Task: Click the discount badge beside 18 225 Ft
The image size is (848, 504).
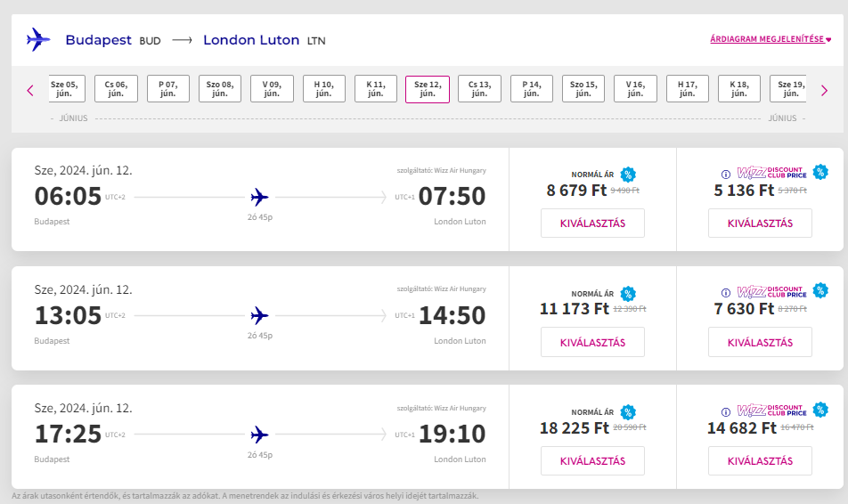Action: [628, 412]
